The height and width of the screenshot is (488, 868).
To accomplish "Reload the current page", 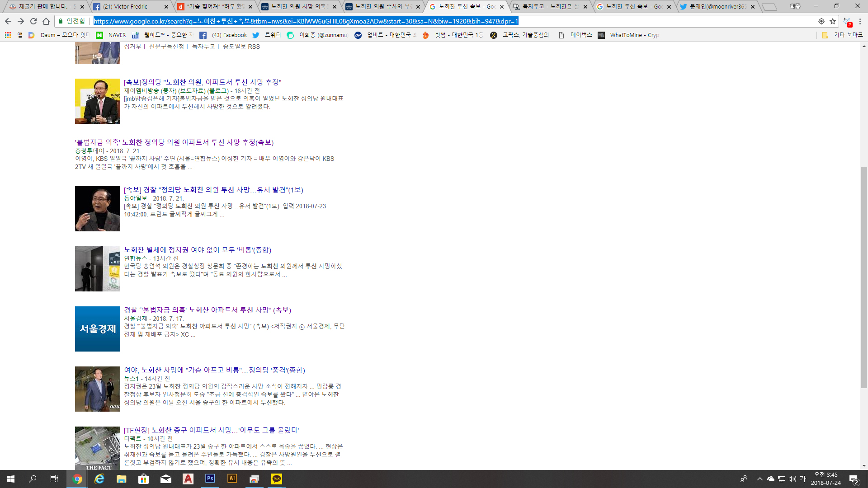I will point(33,21).
